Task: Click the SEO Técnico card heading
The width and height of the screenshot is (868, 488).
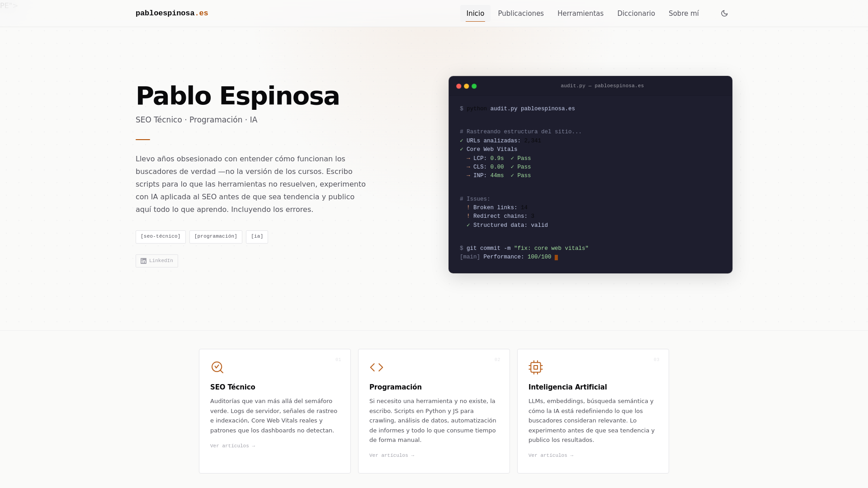Action: pyautogui.click(x=233, y=387)
